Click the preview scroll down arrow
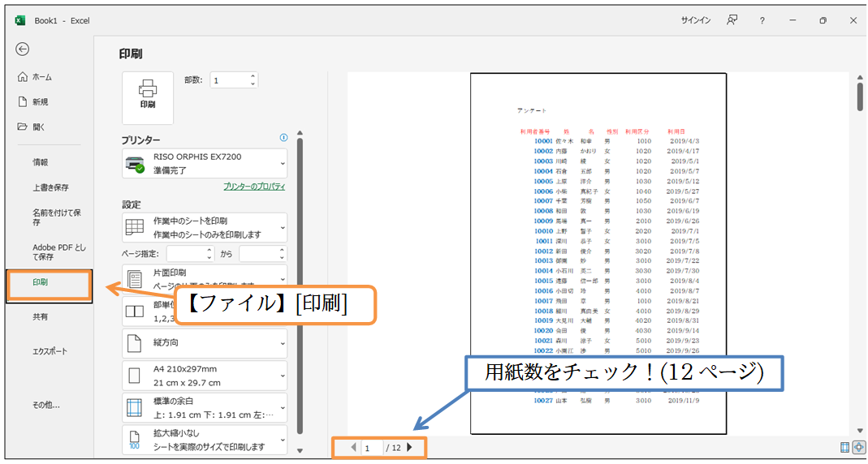 click(860, 431)
